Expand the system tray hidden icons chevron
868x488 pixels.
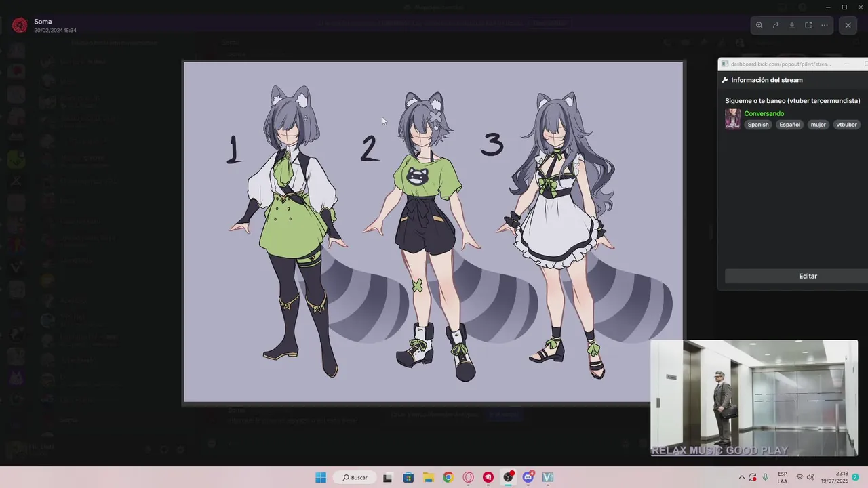(x=741, y=477)
